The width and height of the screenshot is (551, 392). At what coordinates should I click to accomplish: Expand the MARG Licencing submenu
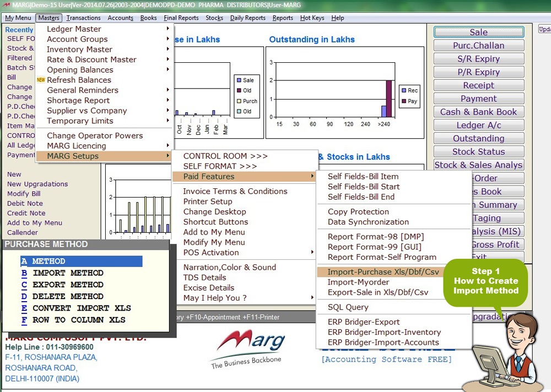point(104,145)
